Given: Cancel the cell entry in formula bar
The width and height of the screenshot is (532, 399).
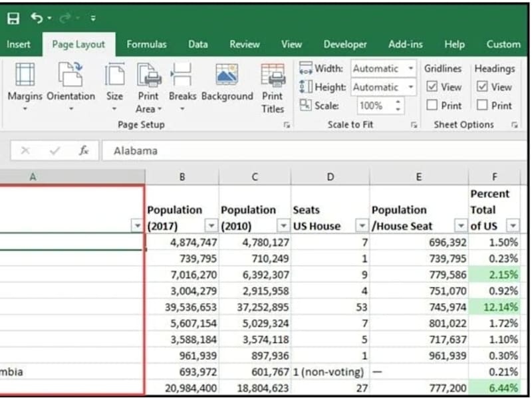Looking at the screenshot, I should [x=25, y=150].
